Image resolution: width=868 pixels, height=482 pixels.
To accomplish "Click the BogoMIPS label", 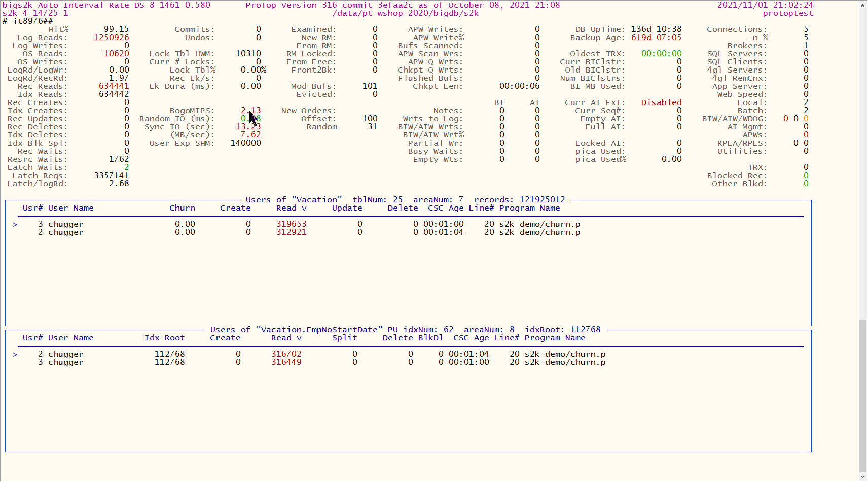I will click(192, 111).
